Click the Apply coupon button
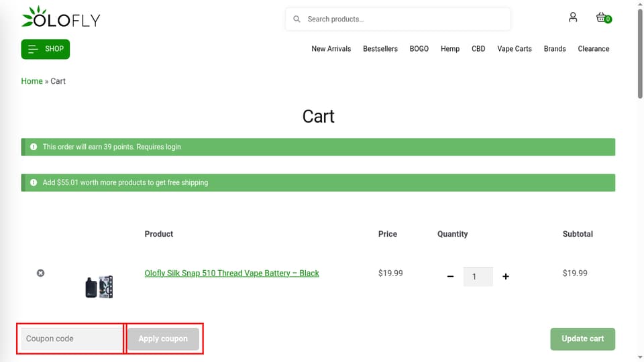Viewport: 644px width, 362px height. coord(163,339)
